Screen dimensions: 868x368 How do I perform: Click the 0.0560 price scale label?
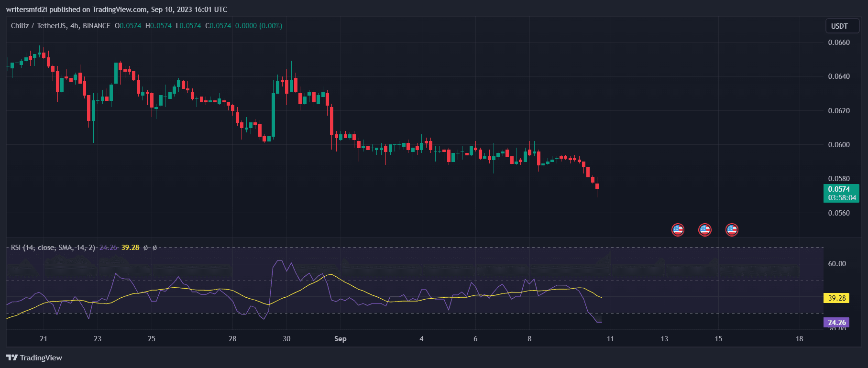click(x=839, y=213)
